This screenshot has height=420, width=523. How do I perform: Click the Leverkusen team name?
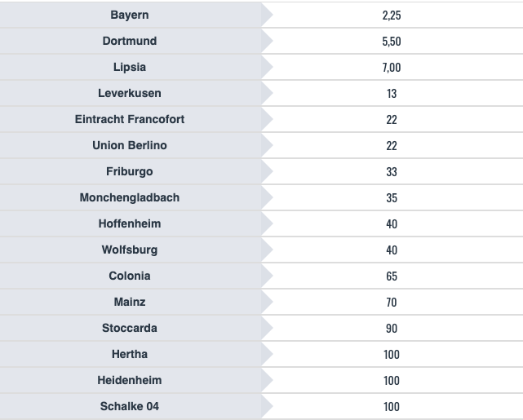pyautogui.click(x=130, y=94)
